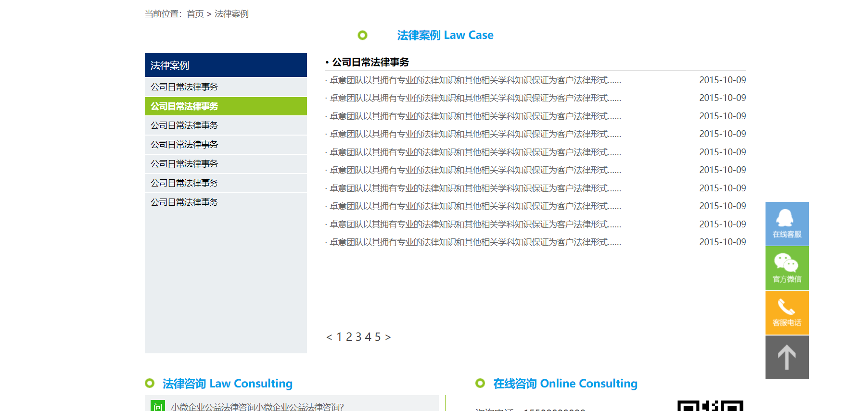Open page 2 in the pagination
The image size is (868, 411).
pyautogui.click(x=349, y=337)
